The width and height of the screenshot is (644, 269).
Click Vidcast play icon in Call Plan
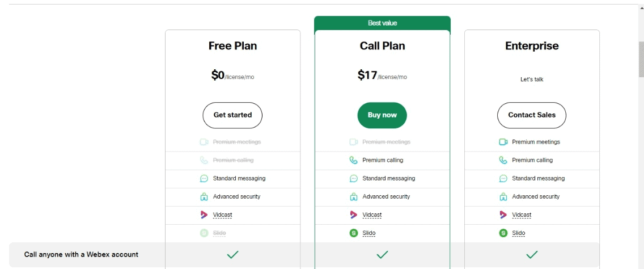(354, 215)
